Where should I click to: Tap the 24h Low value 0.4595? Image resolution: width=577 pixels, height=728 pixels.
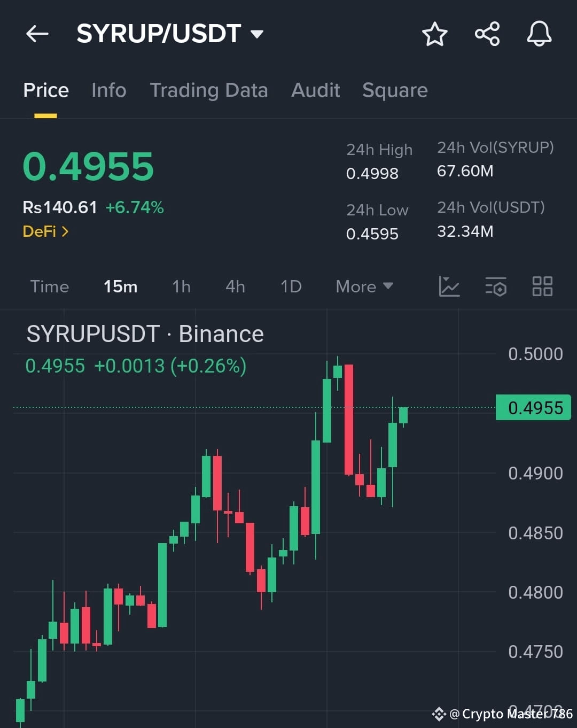pos(372,234)
